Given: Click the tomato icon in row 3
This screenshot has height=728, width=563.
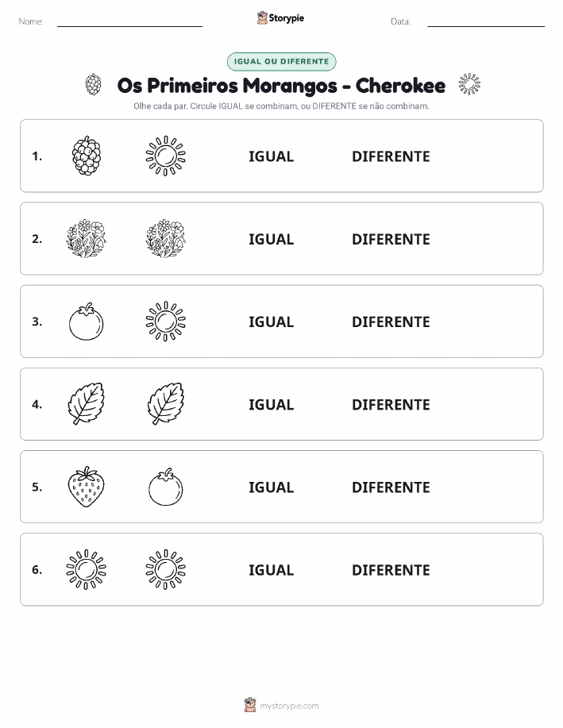Looking at the screenshot, I should point(87,322).
